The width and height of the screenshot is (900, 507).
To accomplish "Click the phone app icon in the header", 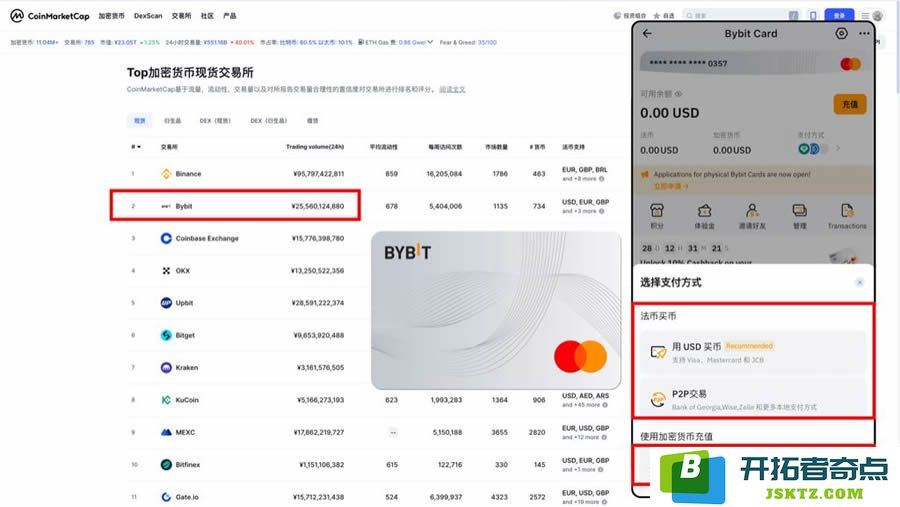I will click(x=813, y=16).
